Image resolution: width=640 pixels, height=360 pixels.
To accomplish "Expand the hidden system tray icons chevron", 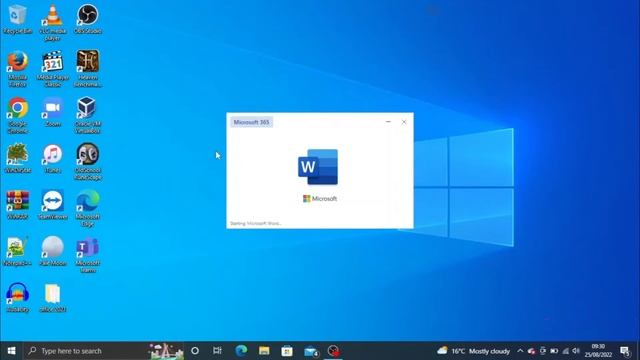I will coord(520,351).
